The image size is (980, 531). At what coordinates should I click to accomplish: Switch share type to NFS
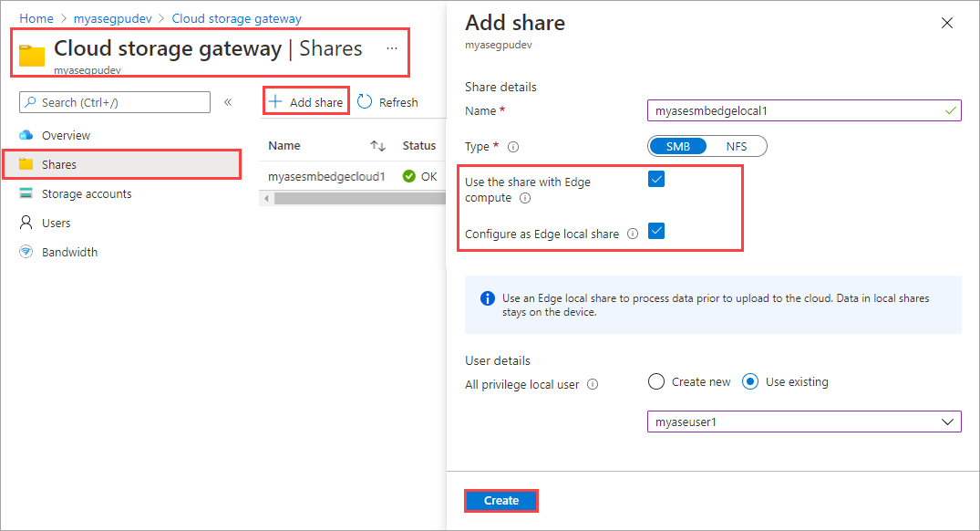(740, 146)
